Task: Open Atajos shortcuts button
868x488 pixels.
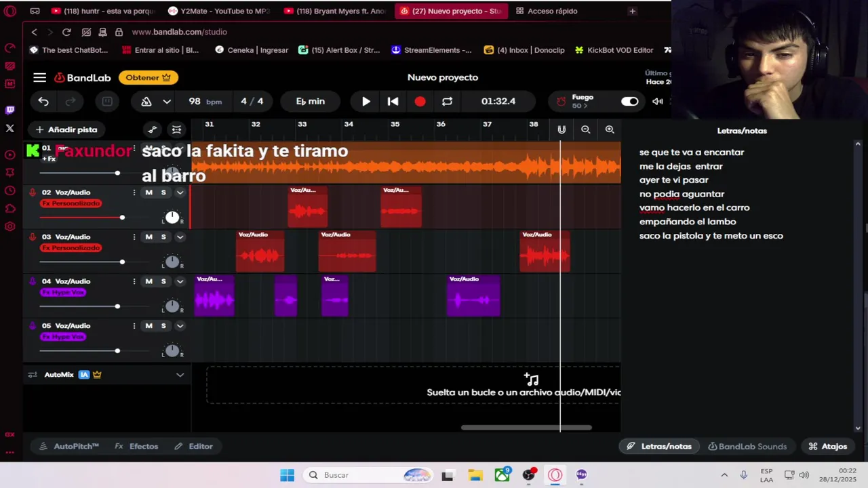Action: tap(827, 446)
